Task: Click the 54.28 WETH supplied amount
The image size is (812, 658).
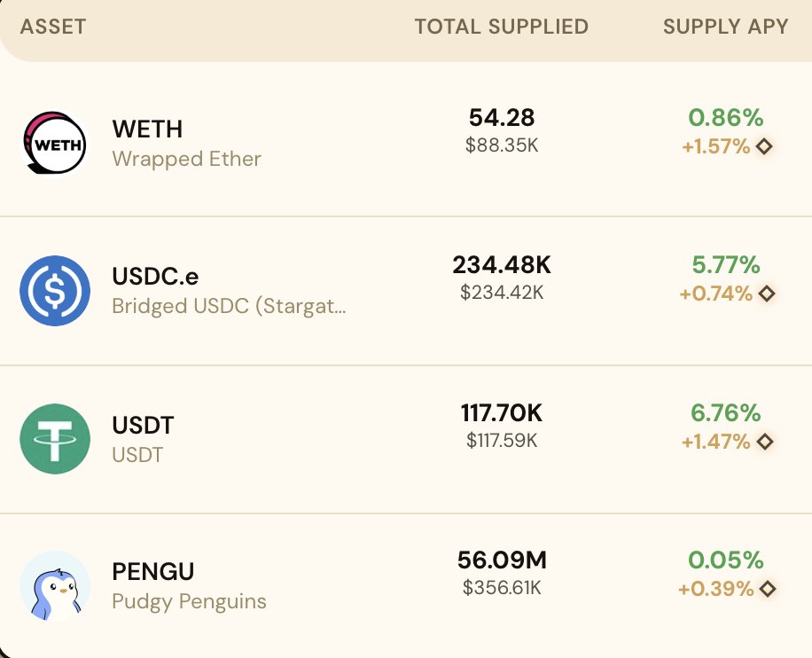Action: click(501, 118)
